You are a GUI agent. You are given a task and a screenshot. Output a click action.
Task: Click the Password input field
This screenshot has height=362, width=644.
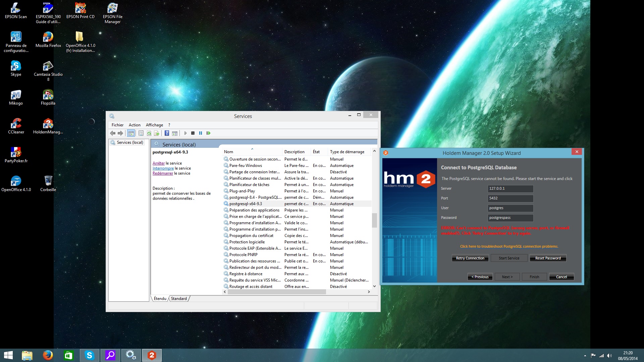(510, 218)
